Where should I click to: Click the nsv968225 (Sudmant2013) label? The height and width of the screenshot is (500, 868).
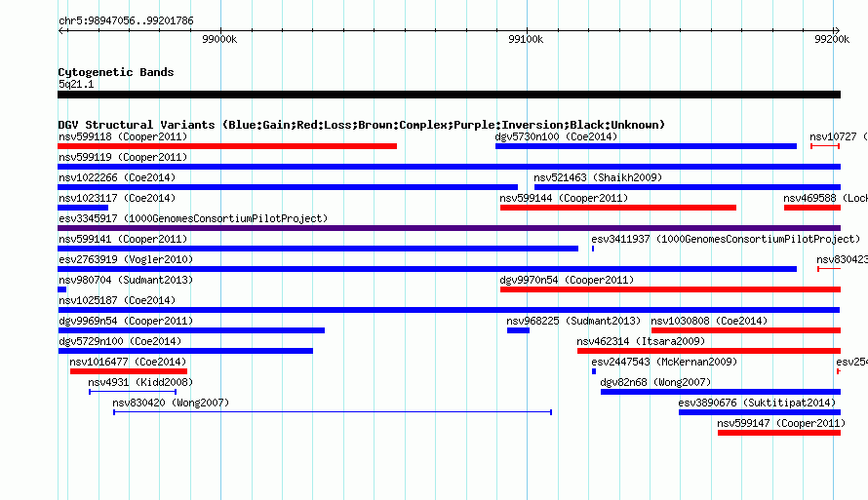coord(573,321)
